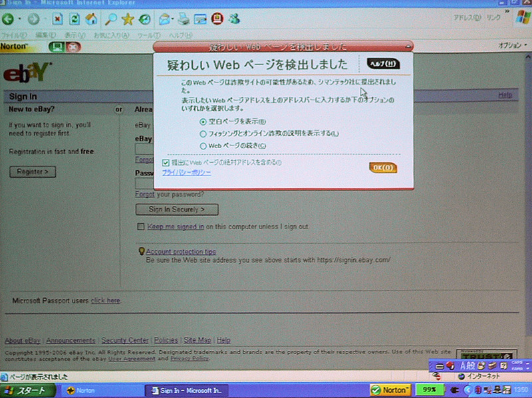Click the green Norton toolbar monitor icon

tap(57, 47)
